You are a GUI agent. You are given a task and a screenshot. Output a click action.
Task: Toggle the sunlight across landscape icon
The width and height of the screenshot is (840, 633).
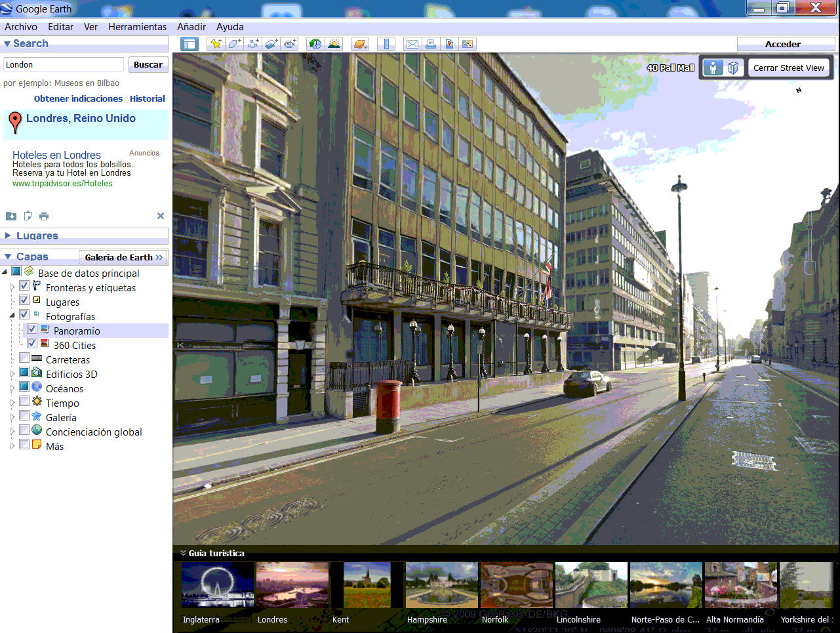click(x=334, y=43)
